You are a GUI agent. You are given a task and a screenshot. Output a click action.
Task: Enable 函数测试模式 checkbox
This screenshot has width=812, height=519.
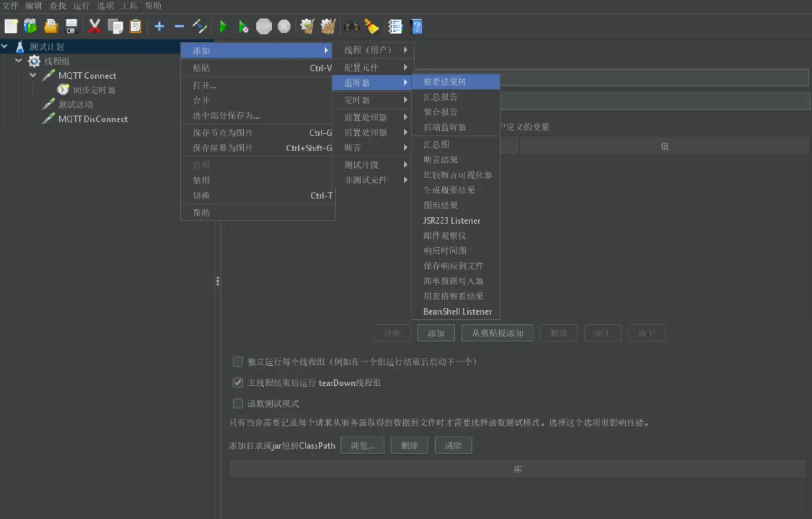click(237, 403)
